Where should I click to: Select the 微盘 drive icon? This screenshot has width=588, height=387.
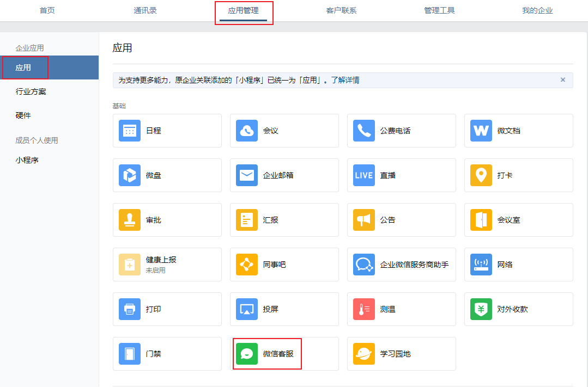coord(129,175)
